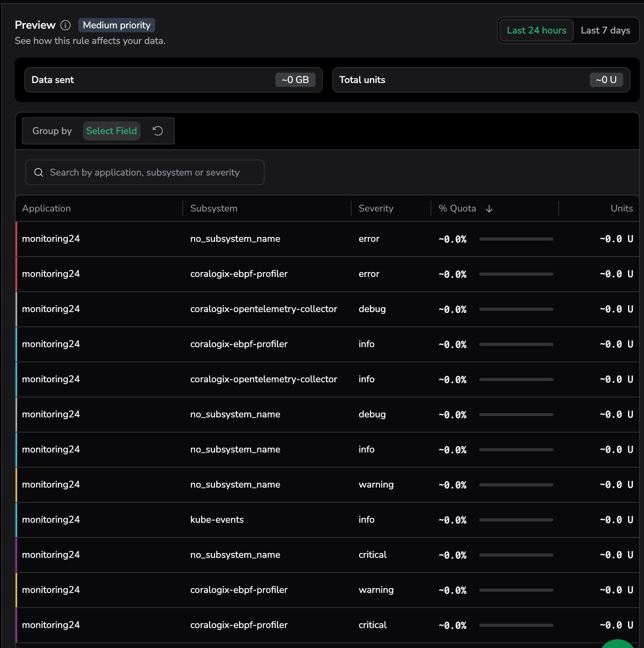
Task: Click the ~0.0% quota value for kube-events
Action: (x=452, y=520)
